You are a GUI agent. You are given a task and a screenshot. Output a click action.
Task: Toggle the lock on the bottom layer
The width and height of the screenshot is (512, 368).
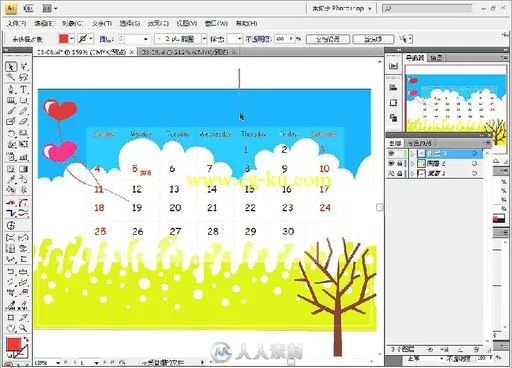click(399, 173)
